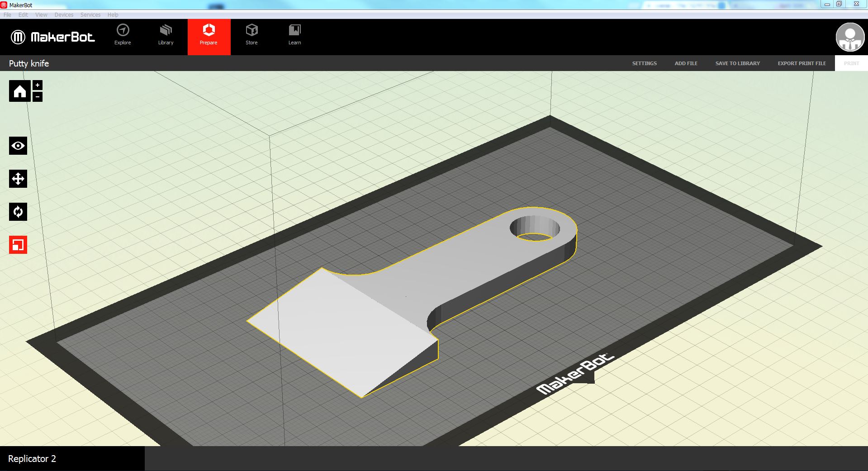Click EXPORT PRINT FILE

(802, 63)
